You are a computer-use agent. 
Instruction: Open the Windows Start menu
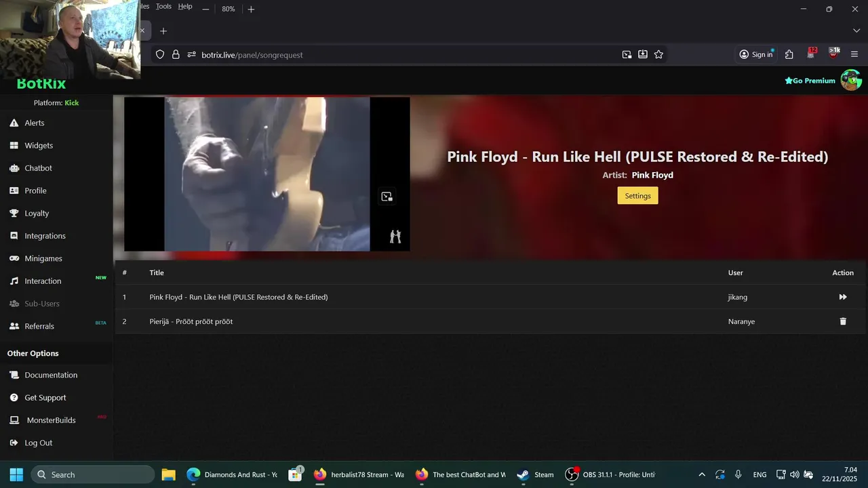(x=16, y=474)
